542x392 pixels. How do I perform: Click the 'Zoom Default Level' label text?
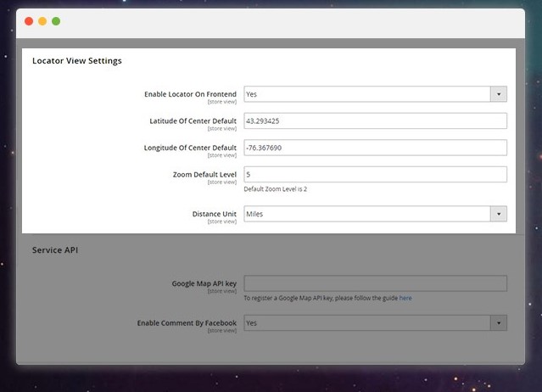(x=204, y=174)
